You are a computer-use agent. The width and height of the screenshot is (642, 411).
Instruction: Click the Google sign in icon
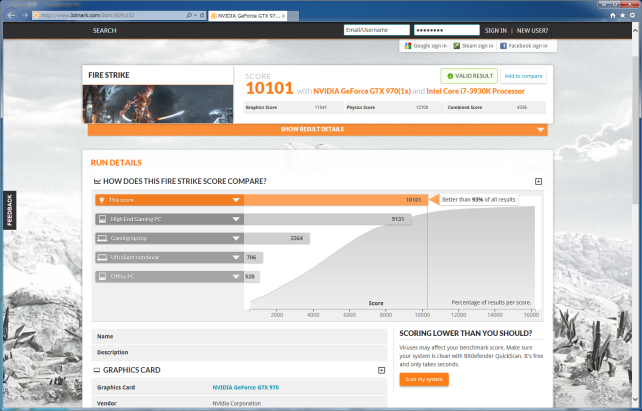click(408, 46)
